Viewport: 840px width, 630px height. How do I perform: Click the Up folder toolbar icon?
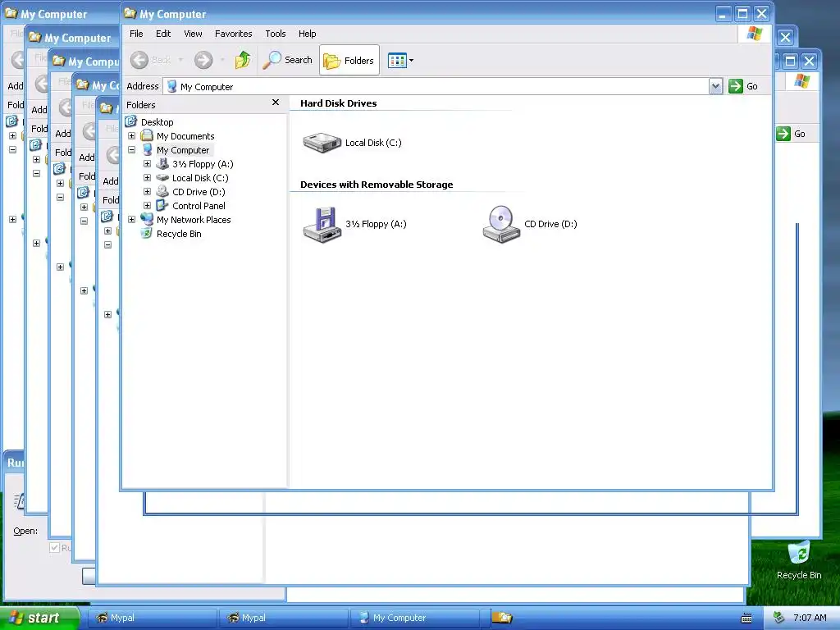(243, 60)
